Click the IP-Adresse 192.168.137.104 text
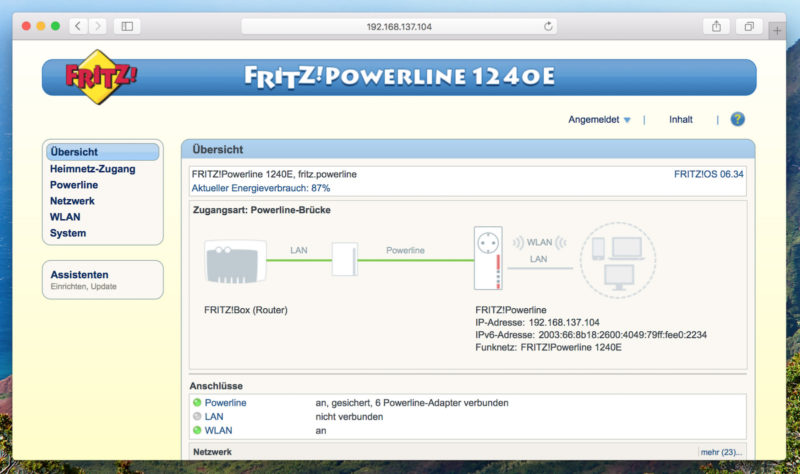 (x=537, y=322)
